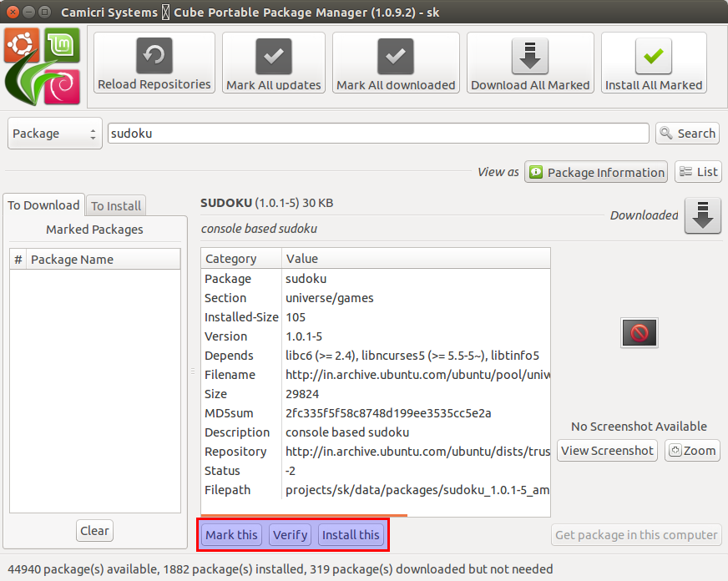This screenshot has height=581, width=728.
Task: Click the Download All Marked arrow icon
Action: (x=530, y=56)
